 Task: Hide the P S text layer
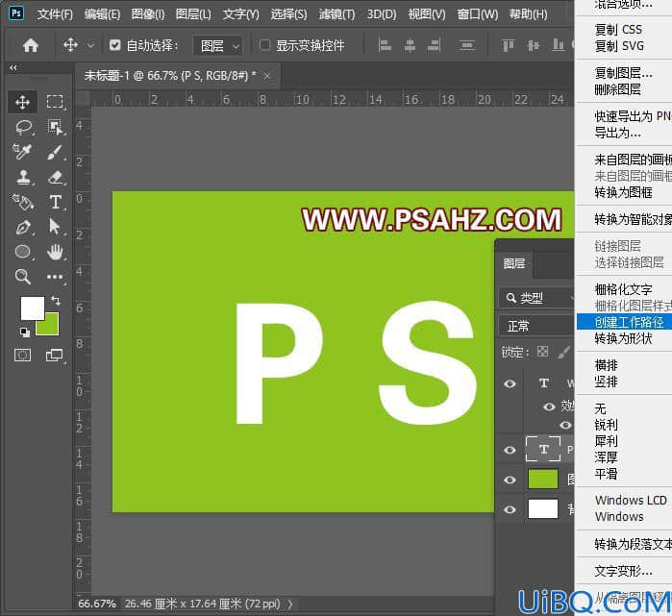tap(510, 450)
